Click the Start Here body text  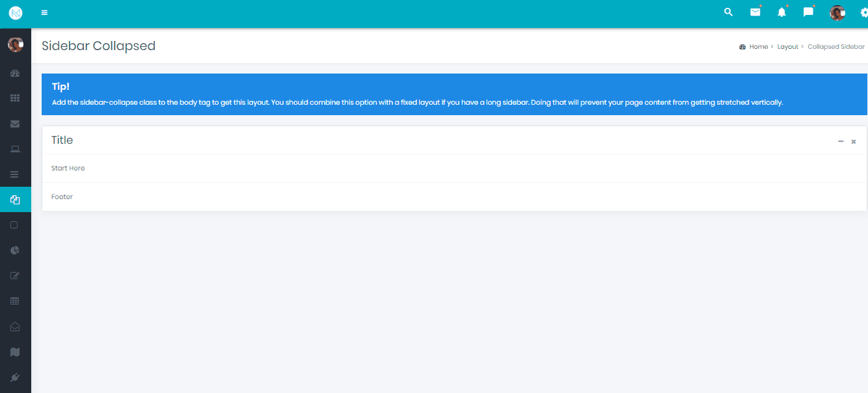[68, 168]
